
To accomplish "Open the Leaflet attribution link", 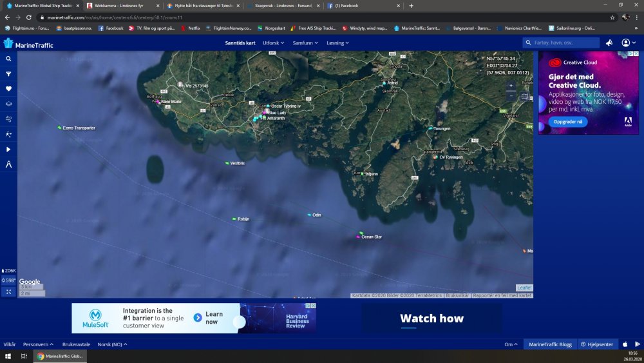I will coord(524,288).
